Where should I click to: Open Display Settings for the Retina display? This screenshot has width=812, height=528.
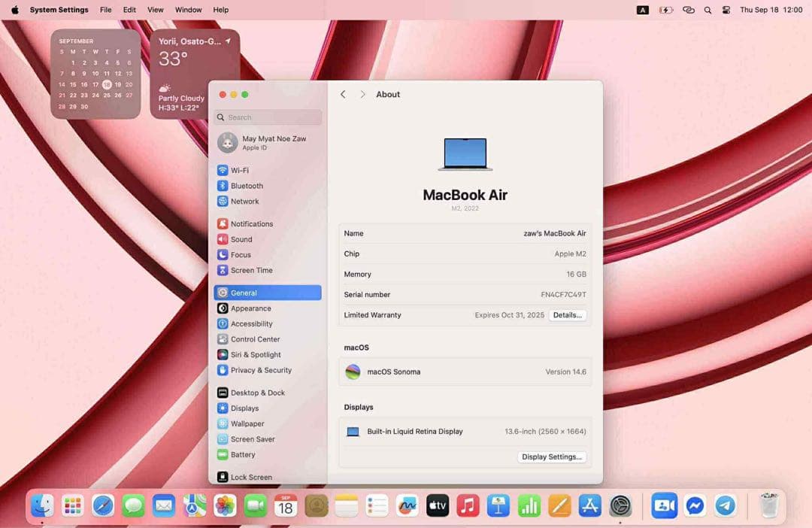point(552,457)
